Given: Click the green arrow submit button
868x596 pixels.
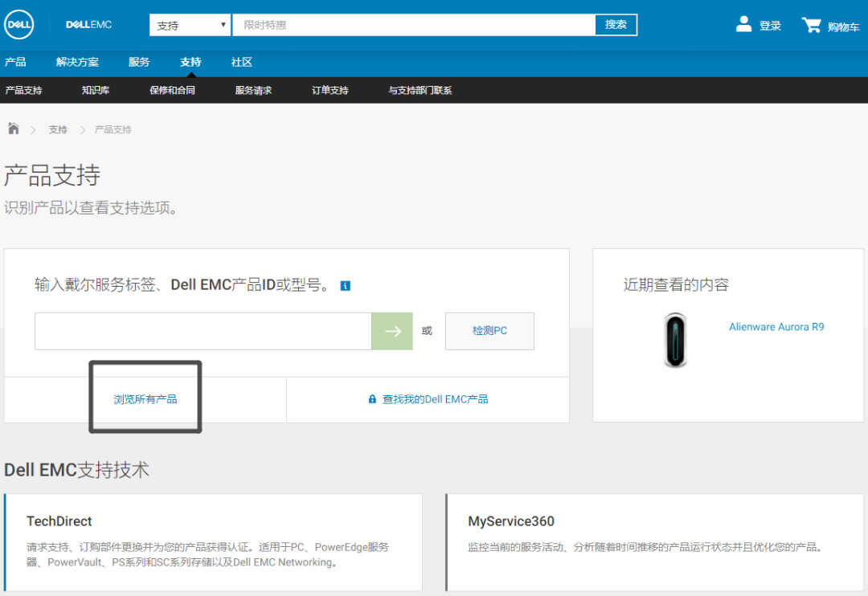Looking at the screenshot, I should coord(392,331).
